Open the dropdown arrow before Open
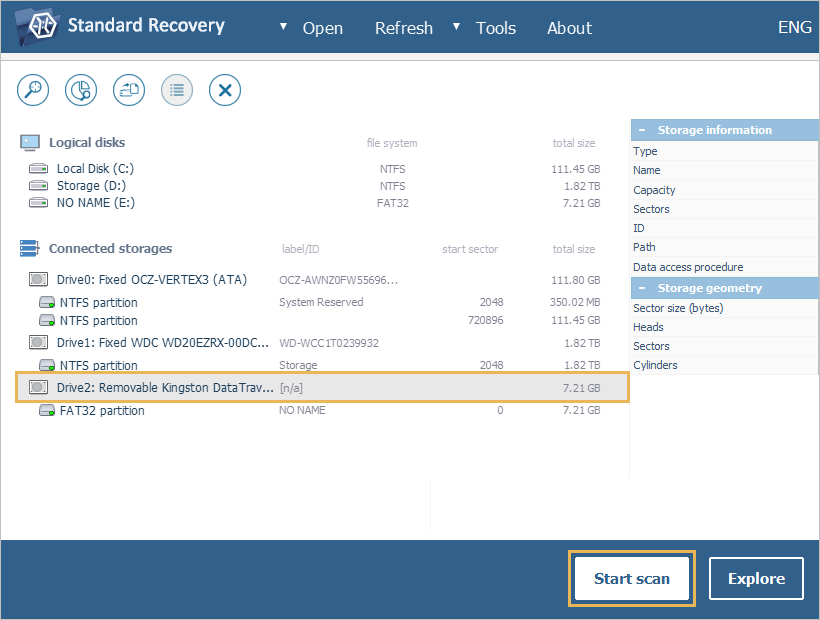820x620 pixels. 283,26
